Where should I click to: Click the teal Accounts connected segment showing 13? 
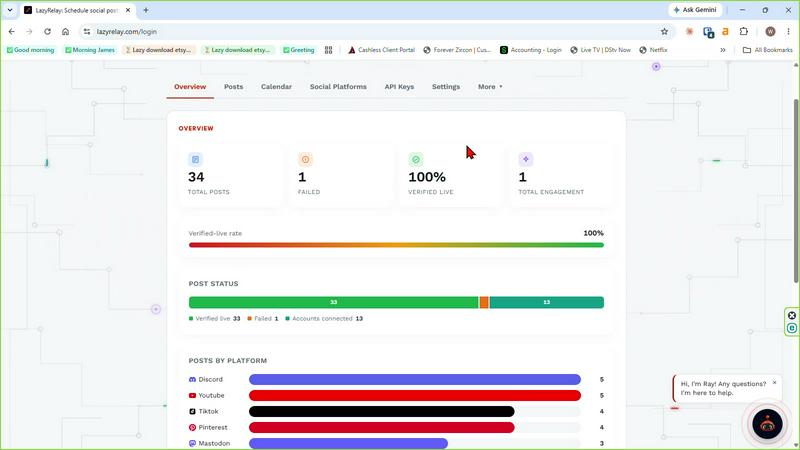coord(546,303)
